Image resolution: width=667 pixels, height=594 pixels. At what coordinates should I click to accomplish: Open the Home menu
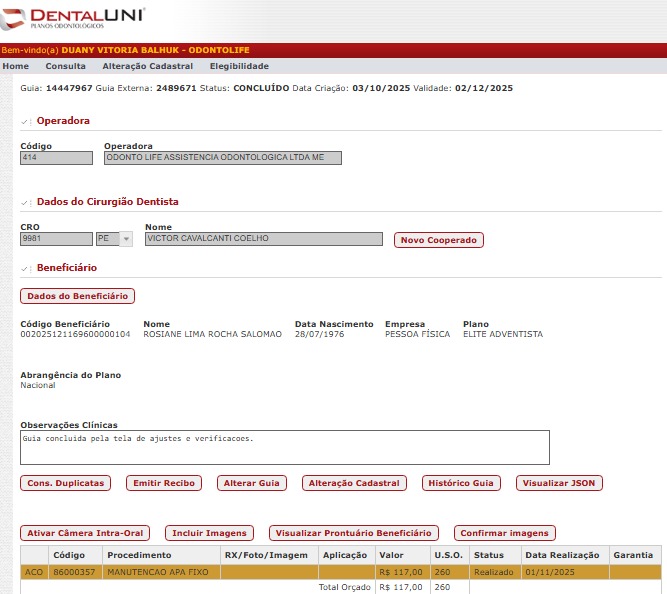pyautogui.click(x=16, y=66)
